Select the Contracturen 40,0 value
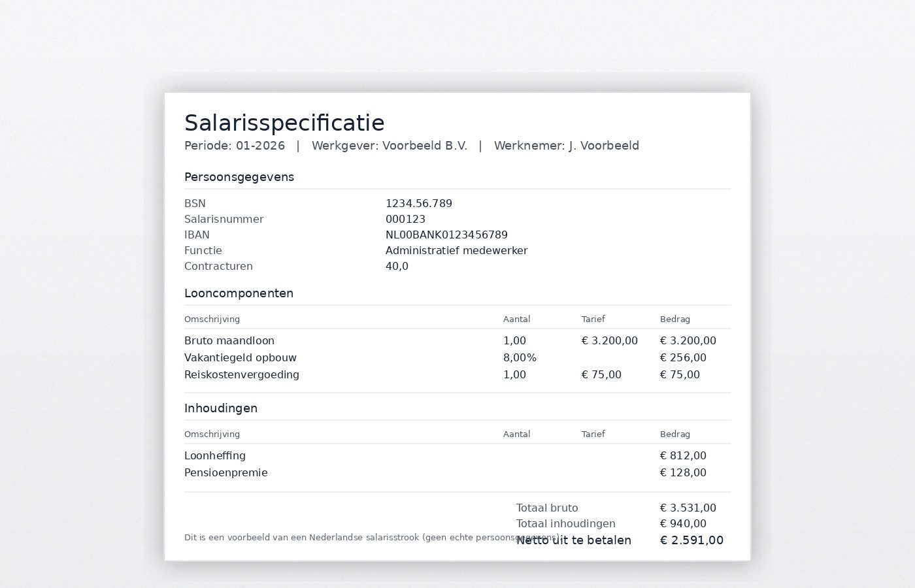This screenshot has height=588, width=915. [x=397, y=266]
